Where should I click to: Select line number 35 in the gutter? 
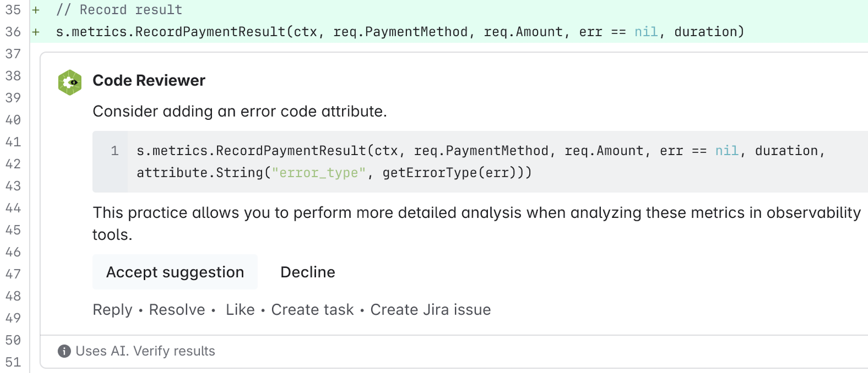(14, 9)
